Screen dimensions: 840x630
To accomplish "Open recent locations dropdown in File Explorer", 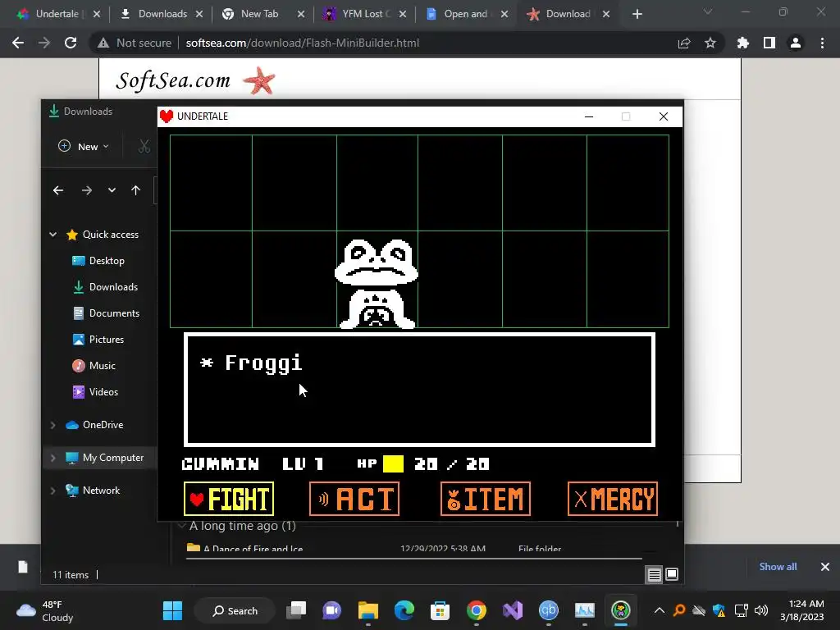I will [x=112, y=190].
